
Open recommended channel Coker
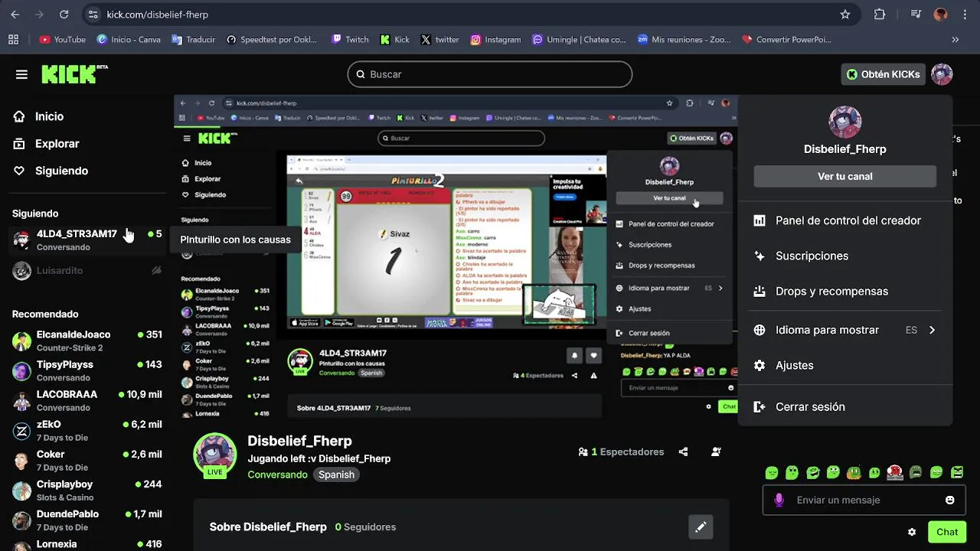pos(87,460)
